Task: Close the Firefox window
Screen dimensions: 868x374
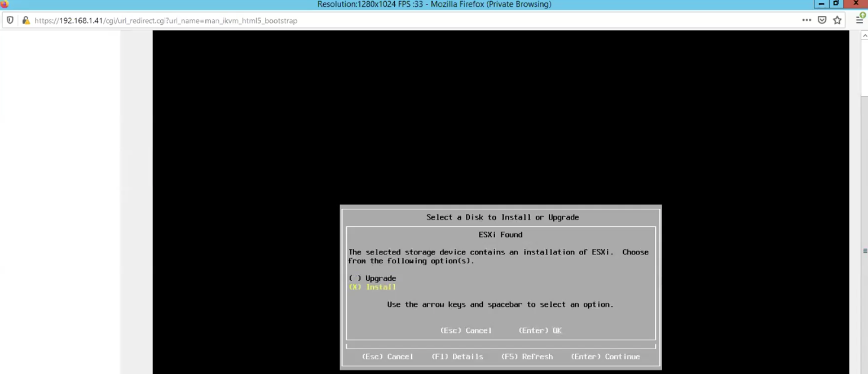Action: pyautogui.click(x=856, y=4)
